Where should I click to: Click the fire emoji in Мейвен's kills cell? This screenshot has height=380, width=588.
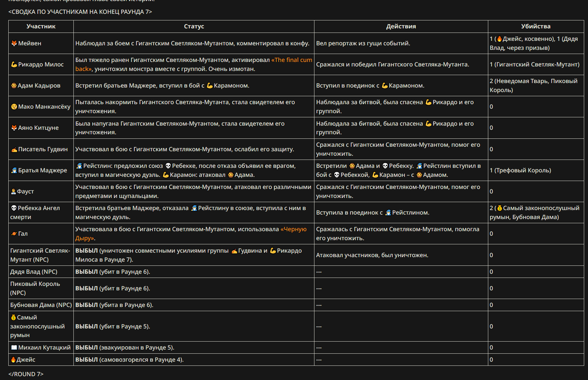pos(499,39)
